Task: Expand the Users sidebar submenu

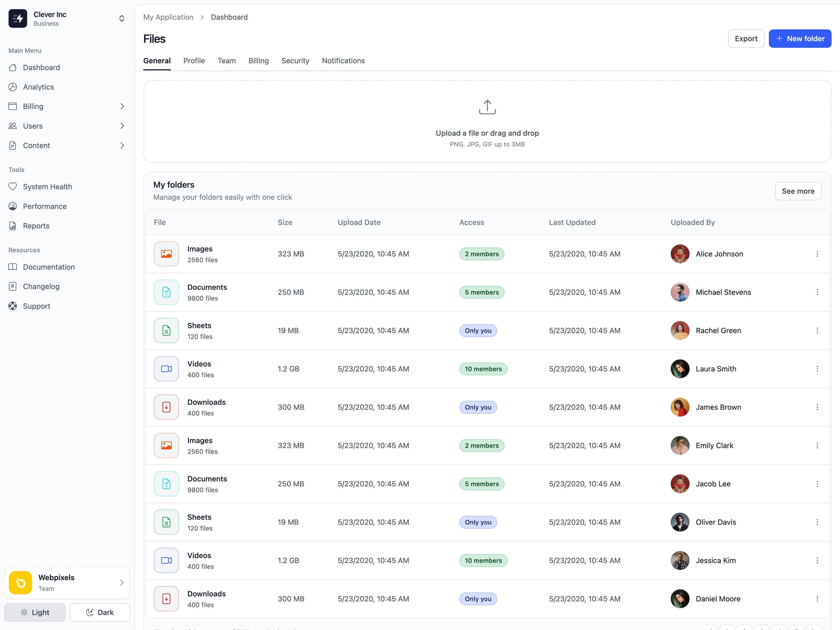Action: [x=122, y=126]
